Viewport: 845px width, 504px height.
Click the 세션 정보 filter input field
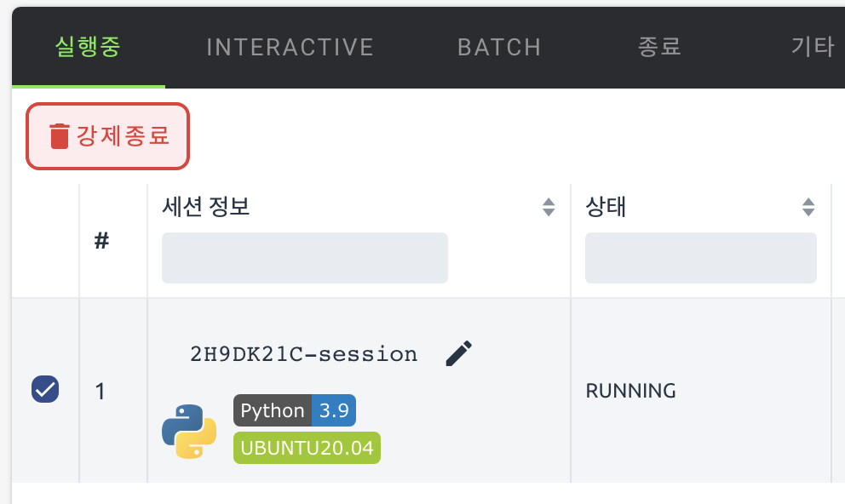(304, 257)
